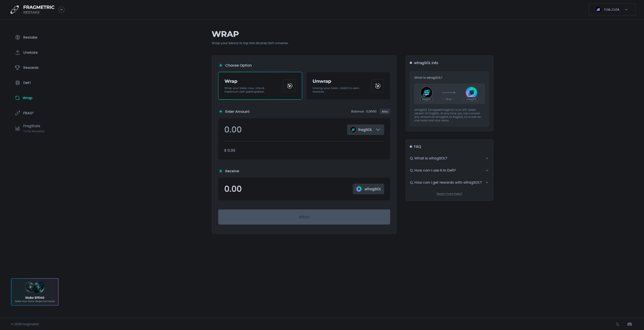
Task: Click the Rewards trophy icon
Action: 17,67
